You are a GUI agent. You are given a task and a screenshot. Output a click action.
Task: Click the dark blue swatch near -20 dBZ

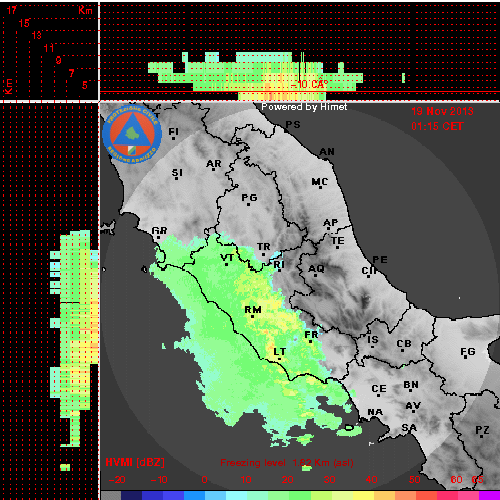(x=131, y=495)
